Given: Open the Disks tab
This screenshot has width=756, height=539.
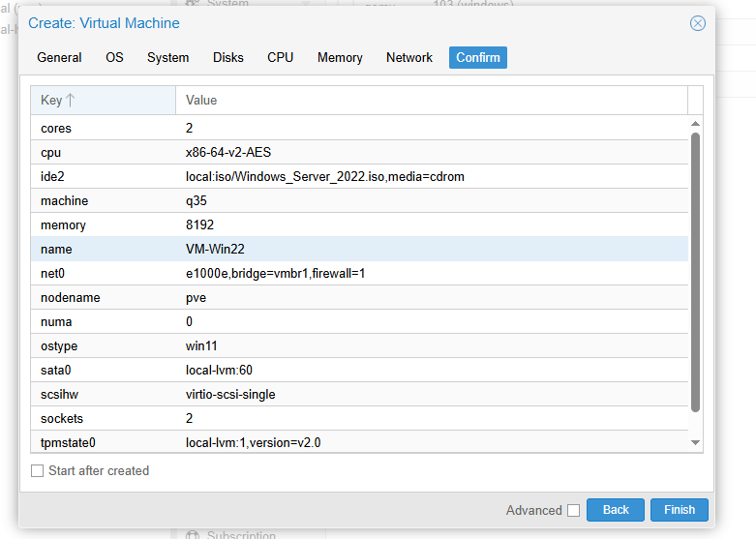Looking at the screenshot, I should (x=228, y=58).
